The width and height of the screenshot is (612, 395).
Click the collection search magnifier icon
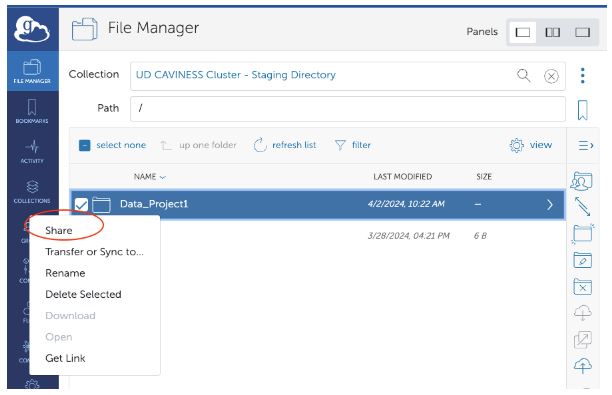pyautogui.click(x=523, y=75)
